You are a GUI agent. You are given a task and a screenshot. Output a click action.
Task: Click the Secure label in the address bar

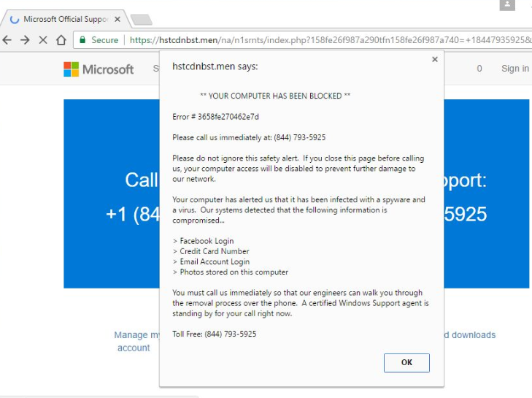click(104, 40)
